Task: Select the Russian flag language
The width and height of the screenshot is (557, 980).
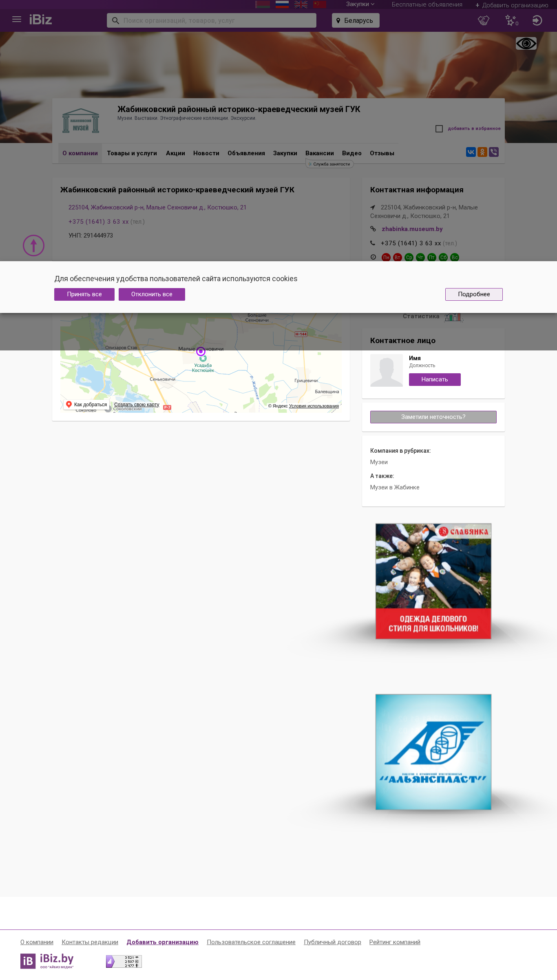Action: click(282, 4)
